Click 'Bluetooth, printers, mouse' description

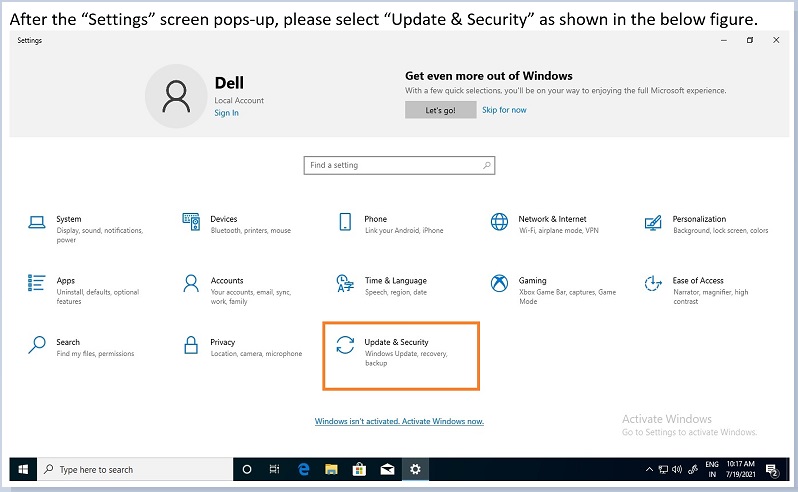(x=251, y=231)
